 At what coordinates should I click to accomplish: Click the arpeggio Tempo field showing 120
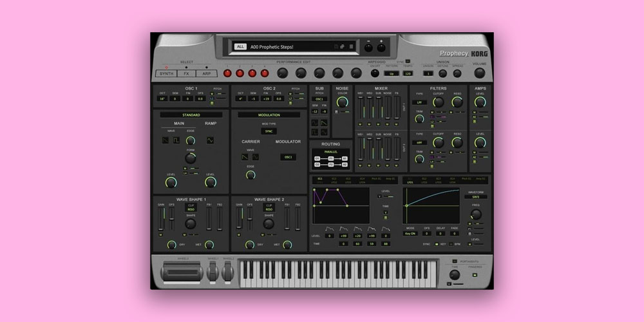pos(408,73)
